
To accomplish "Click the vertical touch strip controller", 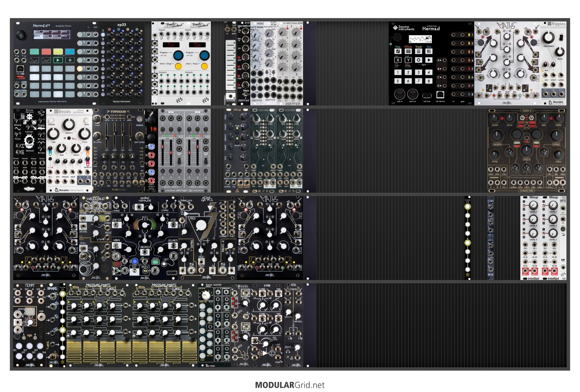I will click(230, 64).
